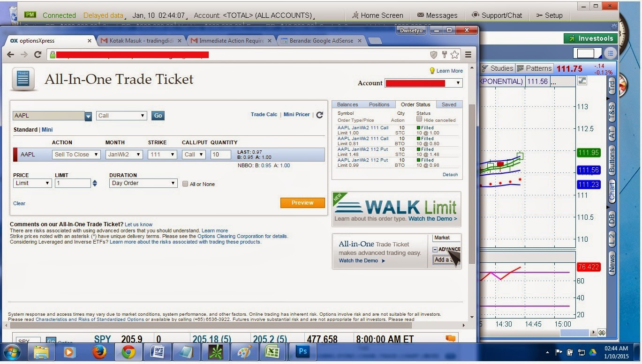Viewport: 642px width, 364px height.
Task: Open the Call/Put dropdown in order row
Action: coord(194,155)
